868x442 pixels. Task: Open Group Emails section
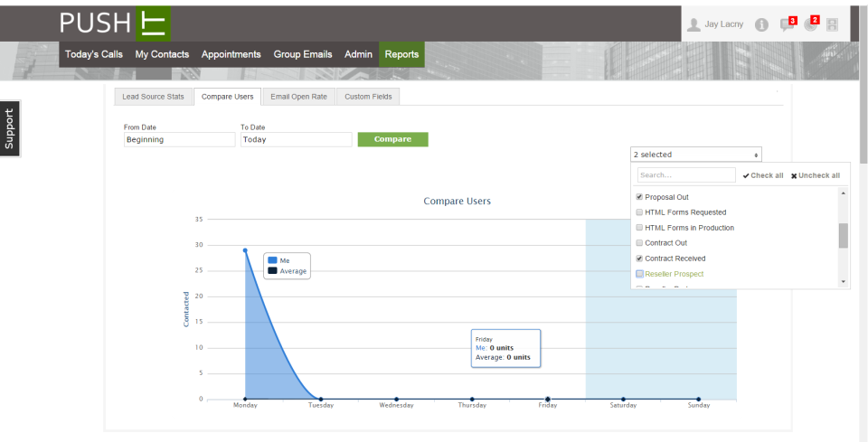[303, 54]
